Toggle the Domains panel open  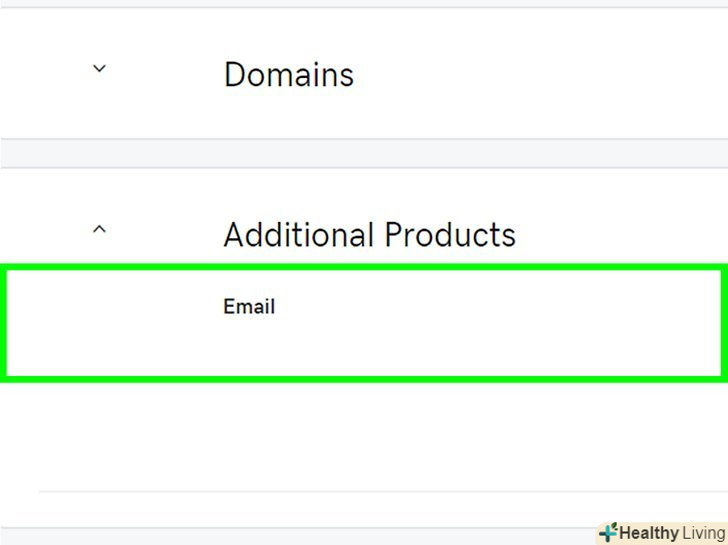(98, 69)
